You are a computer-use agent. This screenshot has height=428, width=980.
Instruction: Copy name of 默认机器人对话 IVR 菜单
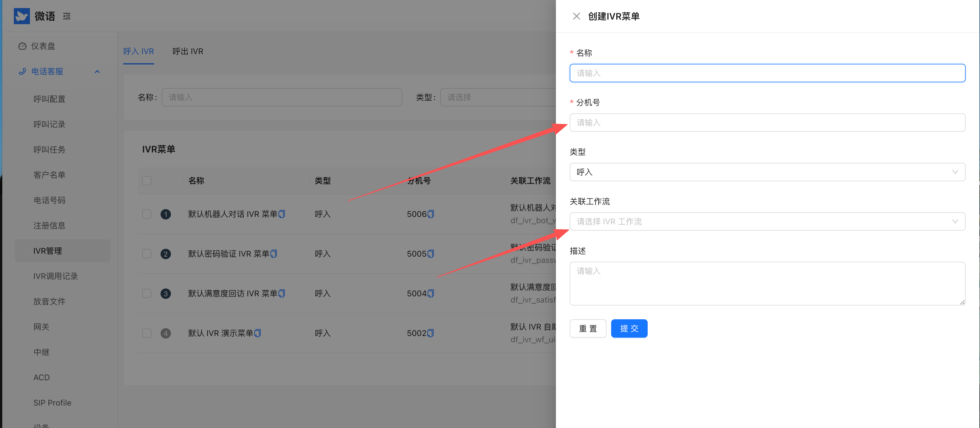click(x=282, y=214)
